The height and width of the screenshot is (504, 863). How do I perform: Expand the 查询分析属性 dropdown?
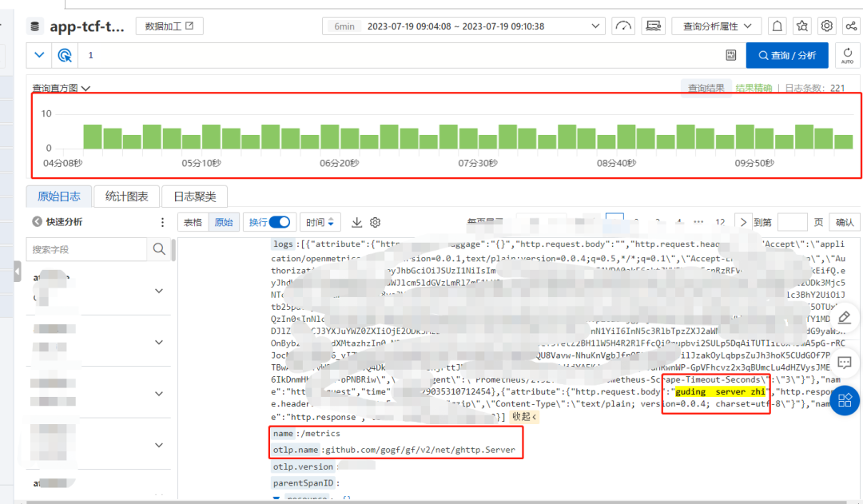tap(717, 26)
